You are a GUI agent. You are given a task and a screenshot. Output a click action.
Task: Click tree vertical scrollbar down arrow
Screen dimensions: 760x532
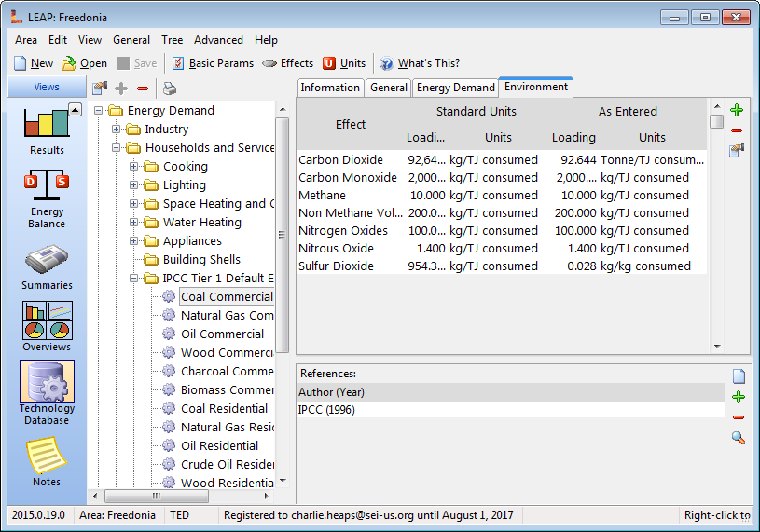tap(283, 481)
